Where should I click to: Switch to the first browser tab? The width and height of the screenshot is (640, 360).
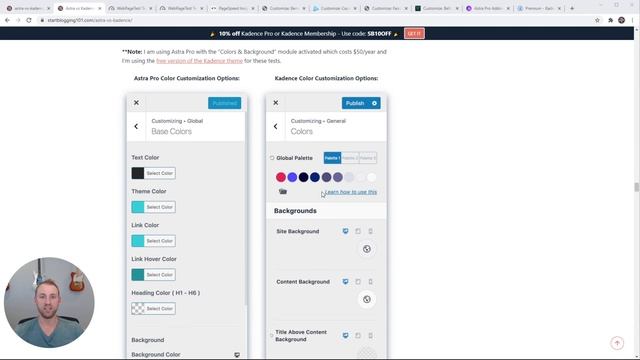click(28, 8)
